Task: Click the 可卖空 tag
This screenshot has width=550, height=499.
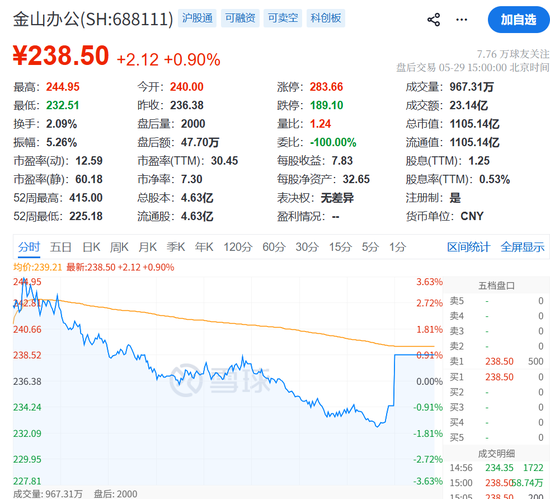Action: [x=283, y=18]
